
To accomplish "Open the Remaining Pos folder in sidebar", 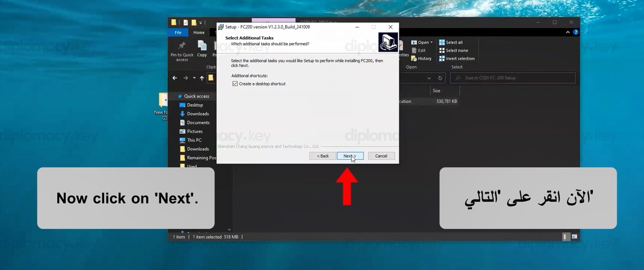I will [198, 158].
